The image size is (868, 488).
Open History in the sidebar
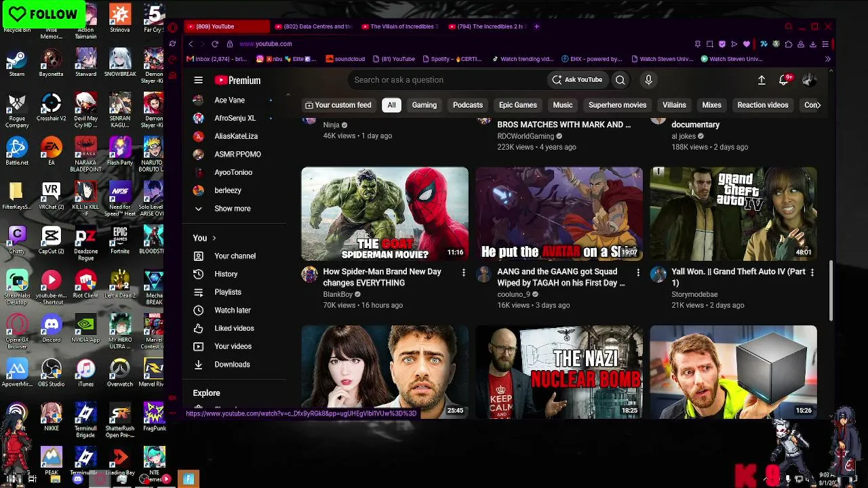(226, 274)
